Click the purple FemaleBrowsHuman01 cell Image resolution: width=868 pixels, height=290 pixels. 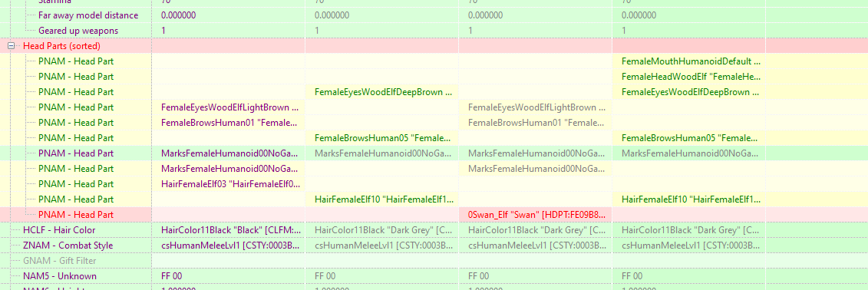229,122
